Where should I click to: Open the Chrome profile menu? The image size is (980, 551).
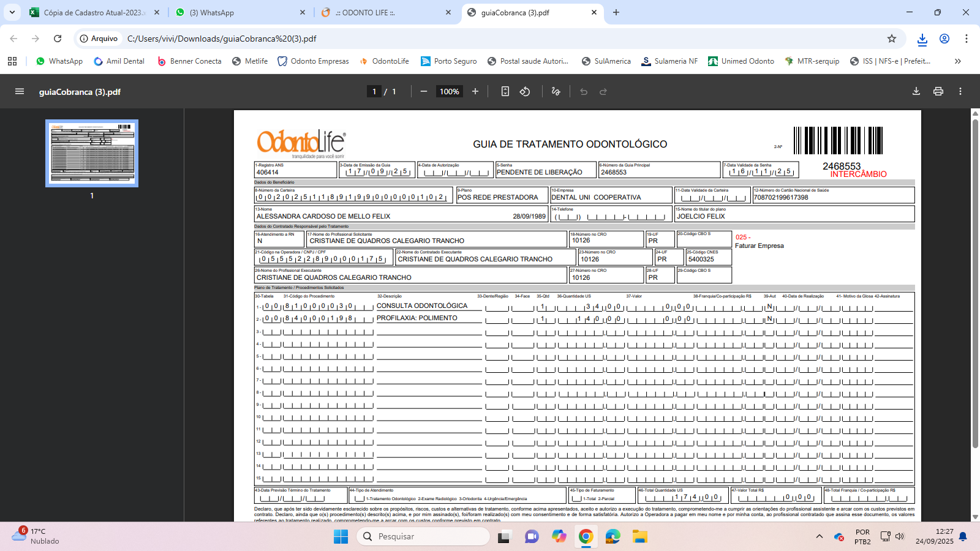point(944,39)
